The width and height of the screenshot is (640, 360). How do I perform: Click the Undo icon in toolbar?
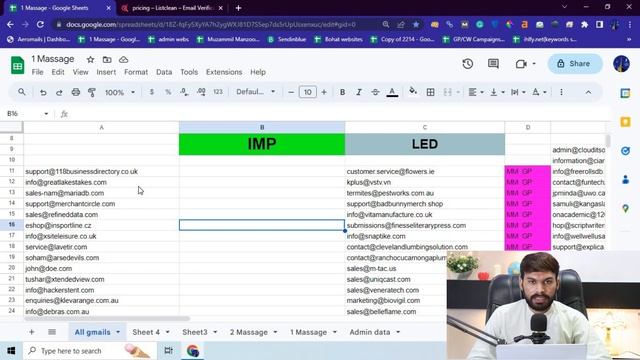[43, 92]
